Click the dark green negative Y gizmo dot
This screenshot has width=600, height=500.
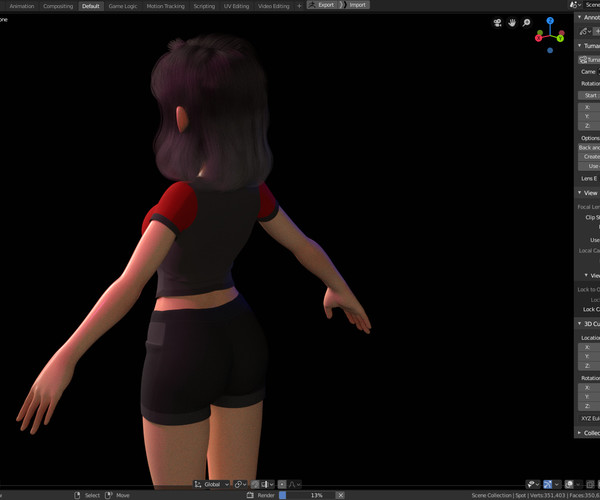(540, 33)
